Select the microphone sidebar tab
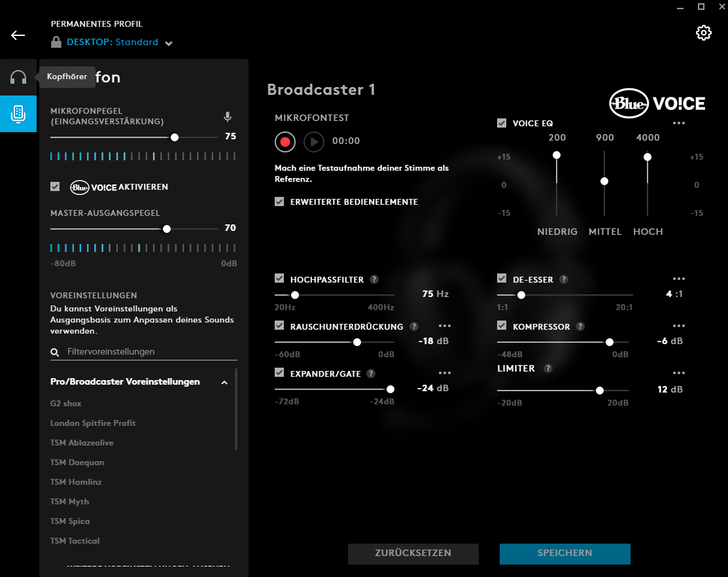The width and height of the screenshot is (728, 577). point(18,114)
